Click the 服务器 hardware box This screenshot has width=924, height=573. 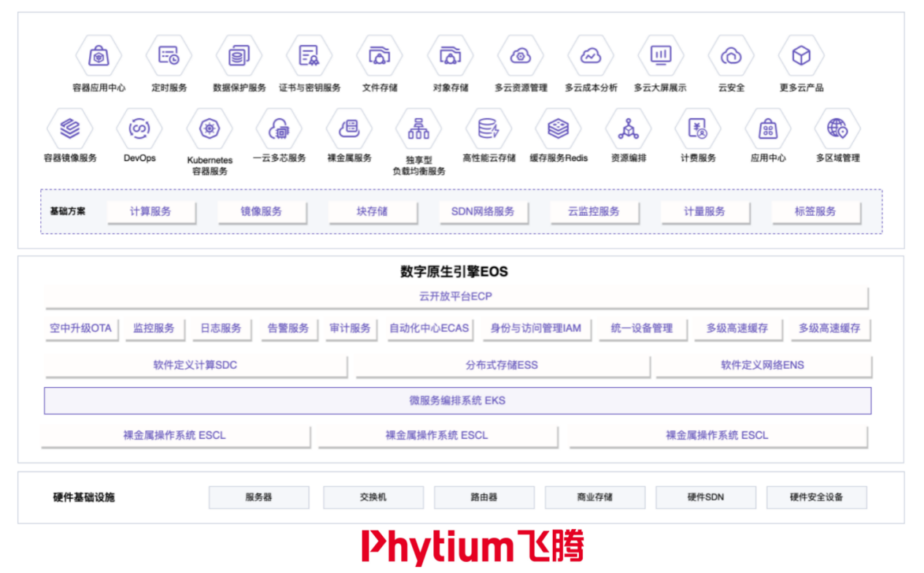point(259,497)
